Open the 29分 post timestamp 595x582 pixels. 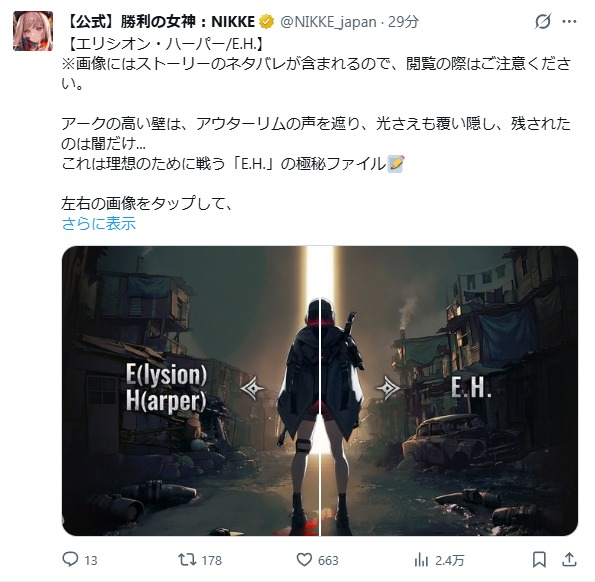403,22
